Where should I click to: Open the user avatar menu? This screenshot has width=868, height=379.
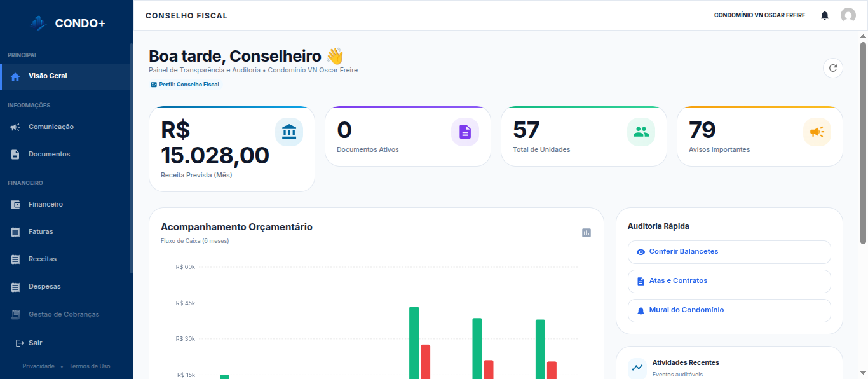point(848,15)
